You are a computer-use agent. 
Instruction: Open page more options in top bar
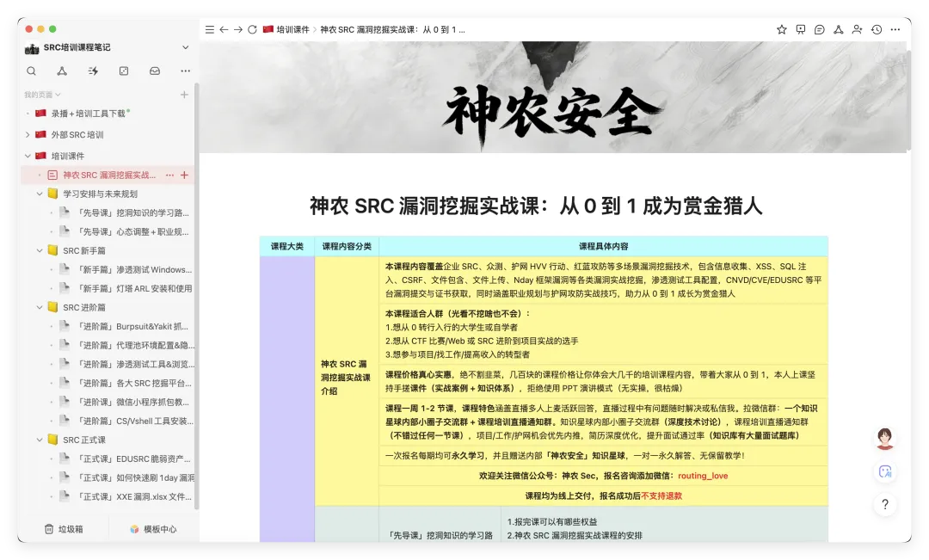point(895,29)
